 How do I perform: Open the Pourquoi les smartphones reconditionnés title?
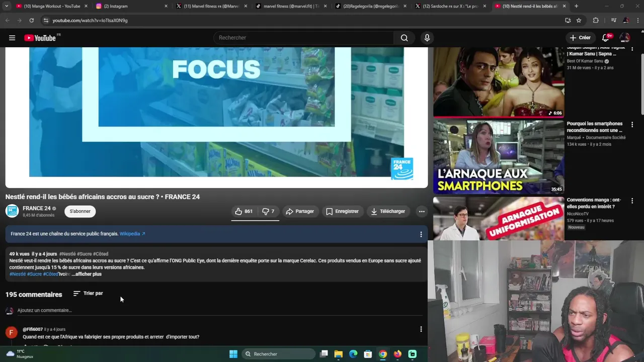click(x=595, y=127)
